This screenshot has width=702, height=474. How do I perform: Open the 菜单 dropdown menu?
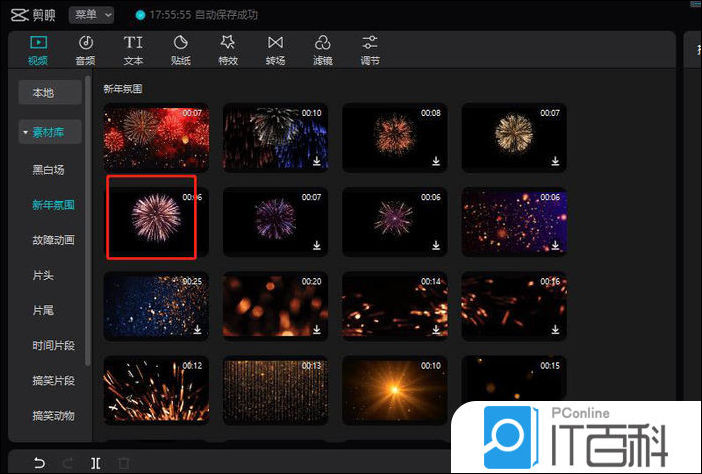91,15
